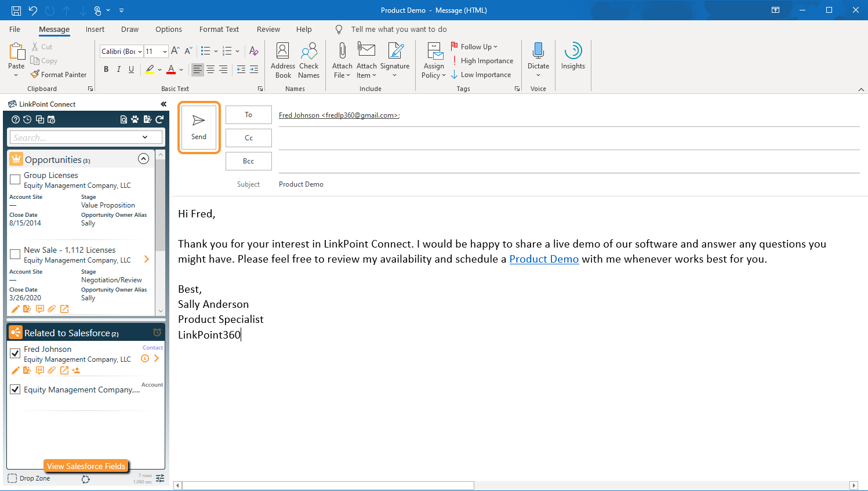868x491 pixels.
Task: Click the pencil edit icon for New Sale opportunity
Action: tap(16, 309)
